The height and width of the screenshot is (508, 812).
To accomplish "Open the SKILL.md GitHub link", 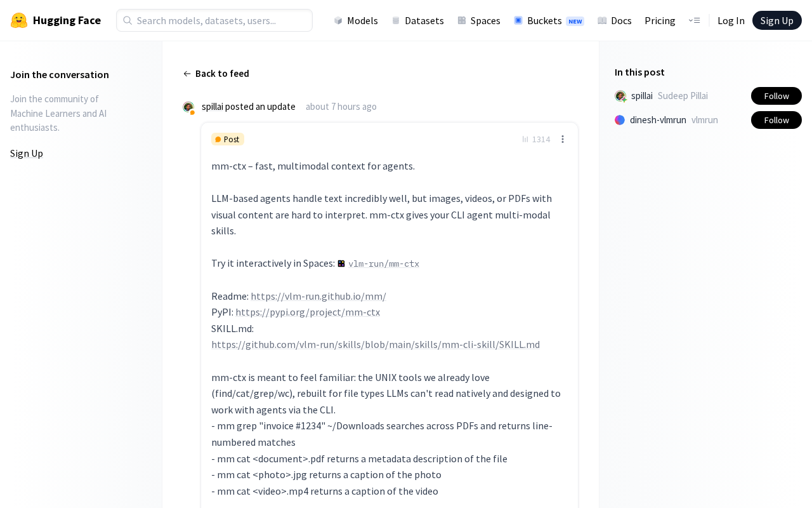I will 376,345.
